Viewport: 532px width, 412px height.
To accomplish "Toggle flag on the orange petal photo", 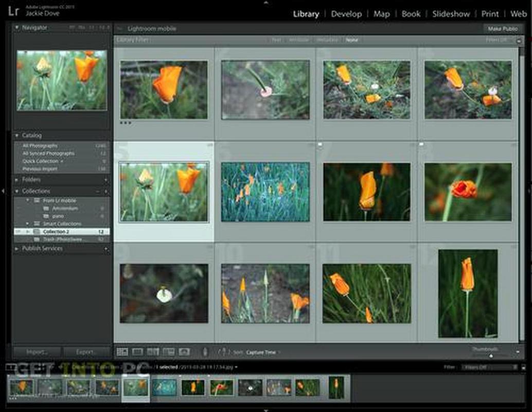I will point(320,145).
